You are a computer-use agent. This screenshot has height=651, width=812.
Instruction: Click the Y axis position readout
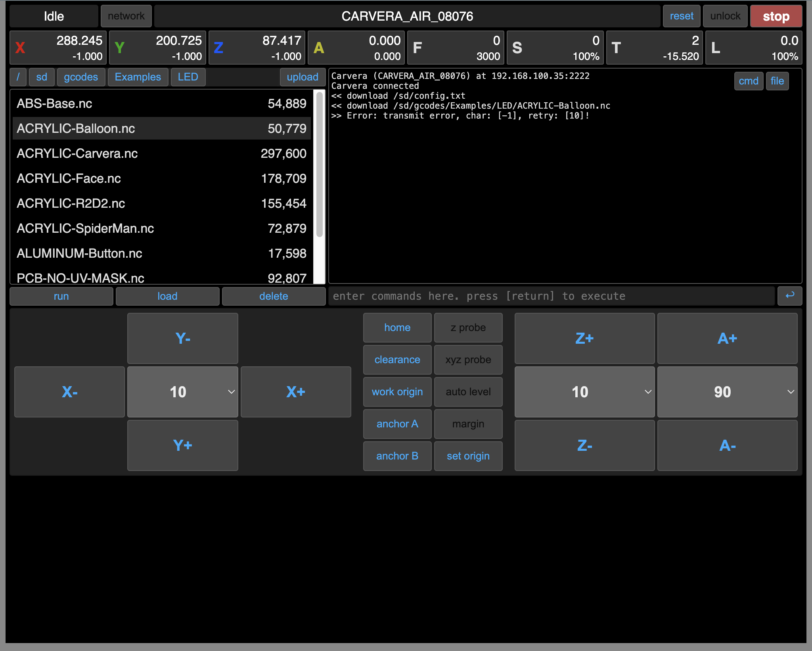click(158, 48)
